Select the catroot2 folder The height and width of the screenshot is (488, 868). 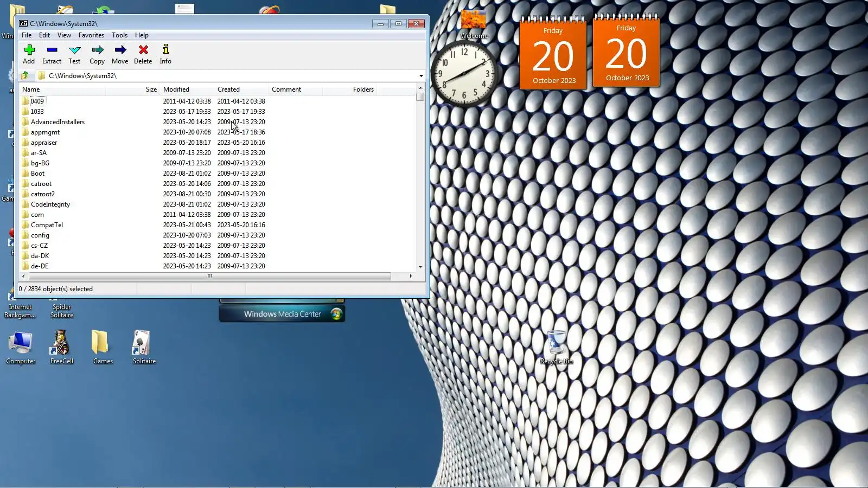[43, 194]
